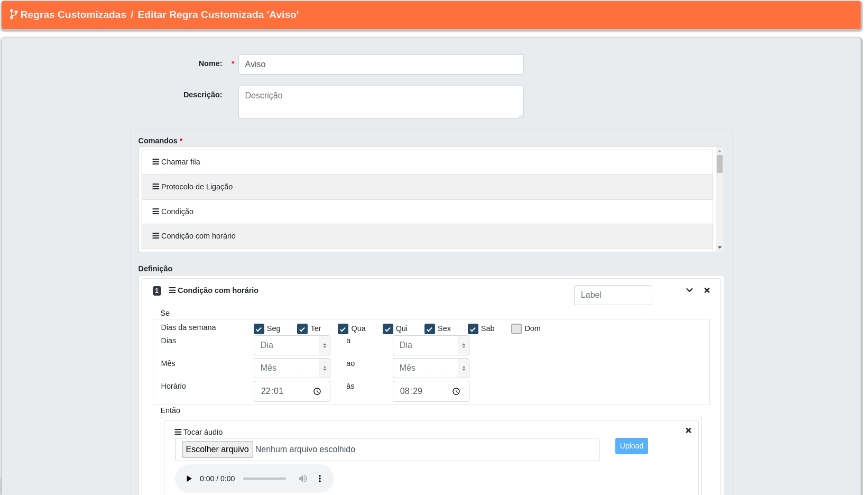Viewport: 868px width, 495px height.
Task: Click the drag handle of definition Condição com horário
Action: click(x=172, y=290)
